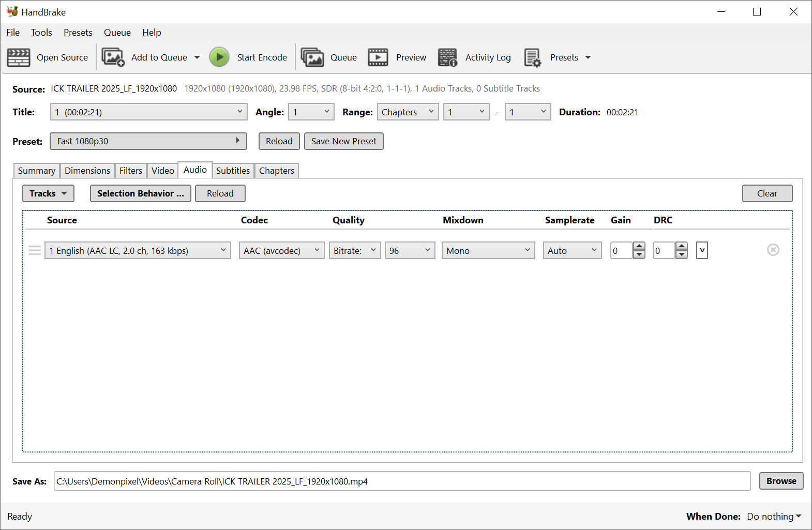The image size is (812, 530).
Task: Click Selection Behavior button
Action: click(x=141, y=193)
